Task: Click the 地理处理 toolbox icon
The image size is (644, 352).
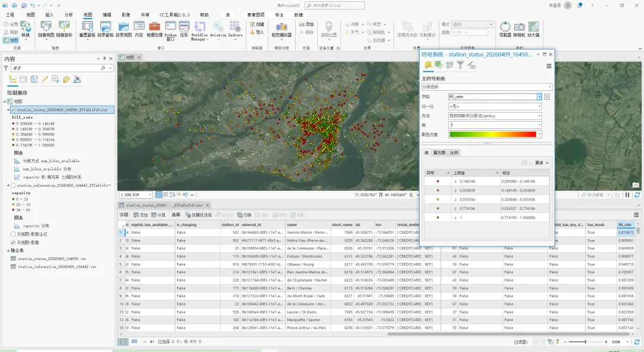Action: point(154,27)
